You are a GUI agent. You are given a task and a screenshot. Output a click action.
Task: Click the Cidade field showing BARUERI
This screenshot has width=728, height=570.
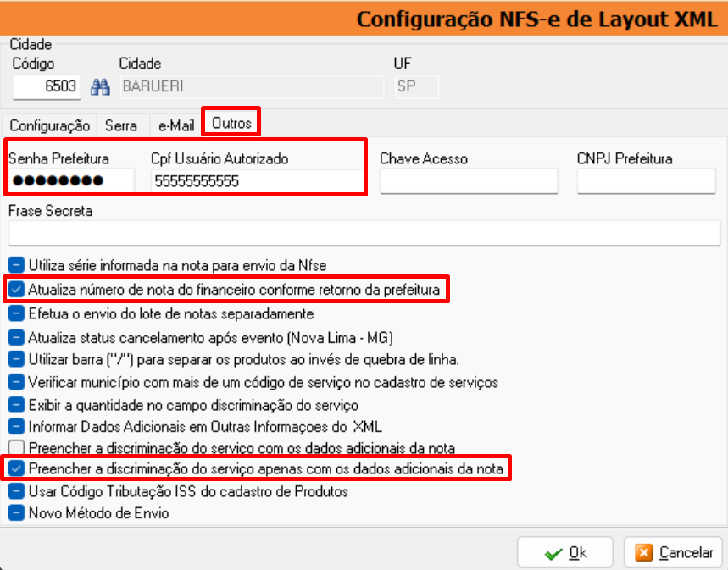(x=252, y=86)
